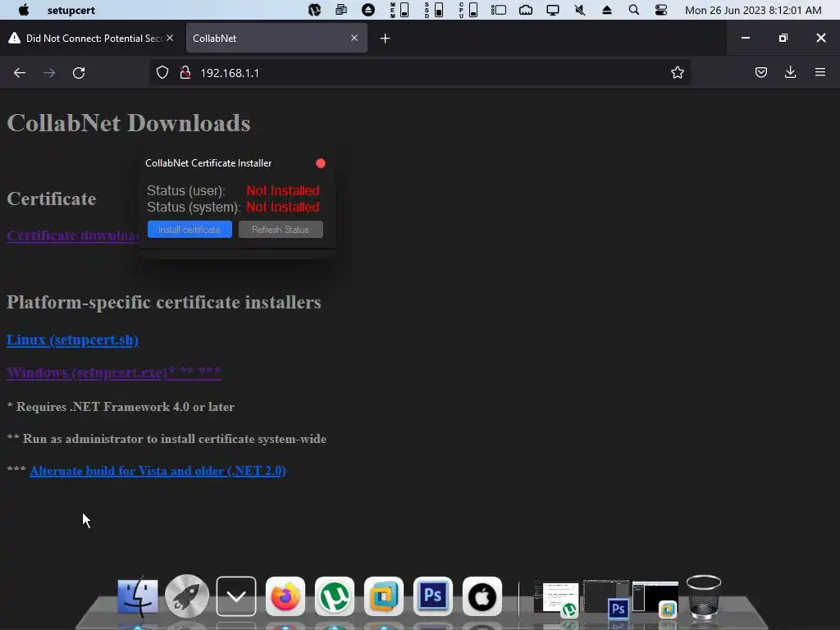This screenshot has height=630, width=840.
Task: Click the date and time display
Action: pyautogui.click(x=753, y=10)
